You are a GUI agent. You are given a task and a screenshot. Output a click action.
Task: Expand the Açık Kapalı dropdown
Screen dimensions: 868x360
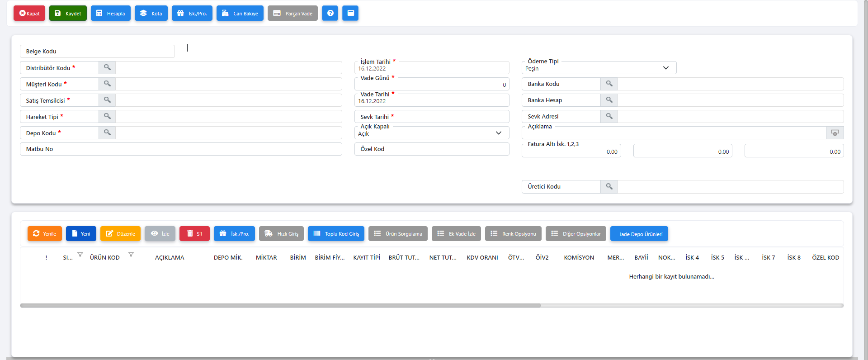click(498, 133)
